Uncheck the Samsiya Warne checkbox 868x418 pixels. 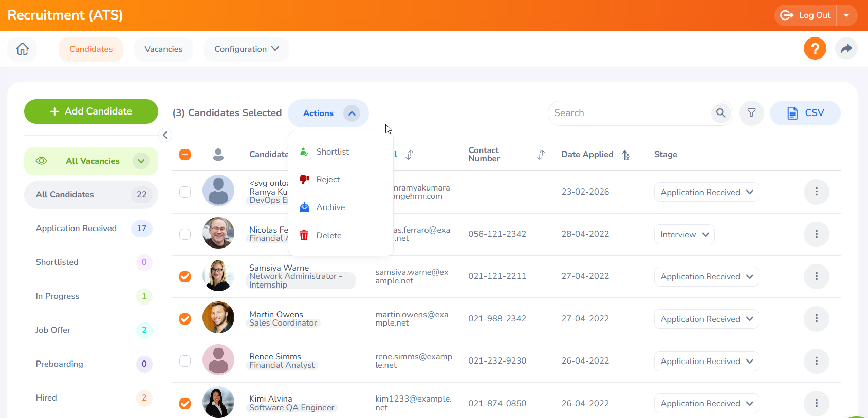(x=185, y=277)
